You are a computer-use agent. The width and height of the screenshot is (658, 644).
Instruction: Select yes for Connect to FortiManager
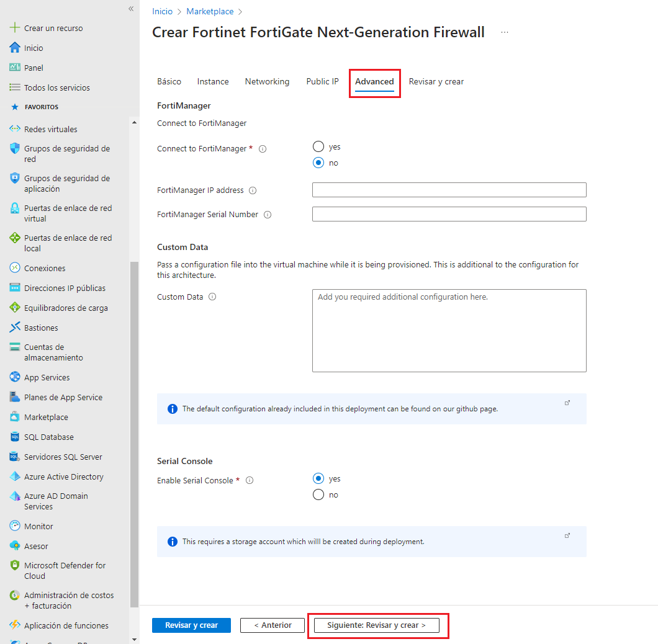[x=318, y=146]
